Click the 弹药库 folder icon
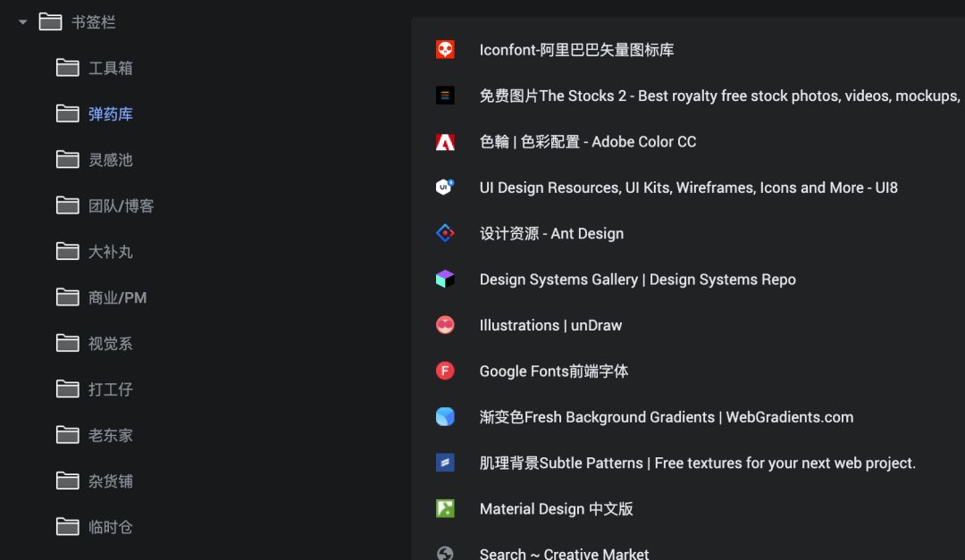Image resolution: width=965 pixels, height=560 pixels. 68,113
